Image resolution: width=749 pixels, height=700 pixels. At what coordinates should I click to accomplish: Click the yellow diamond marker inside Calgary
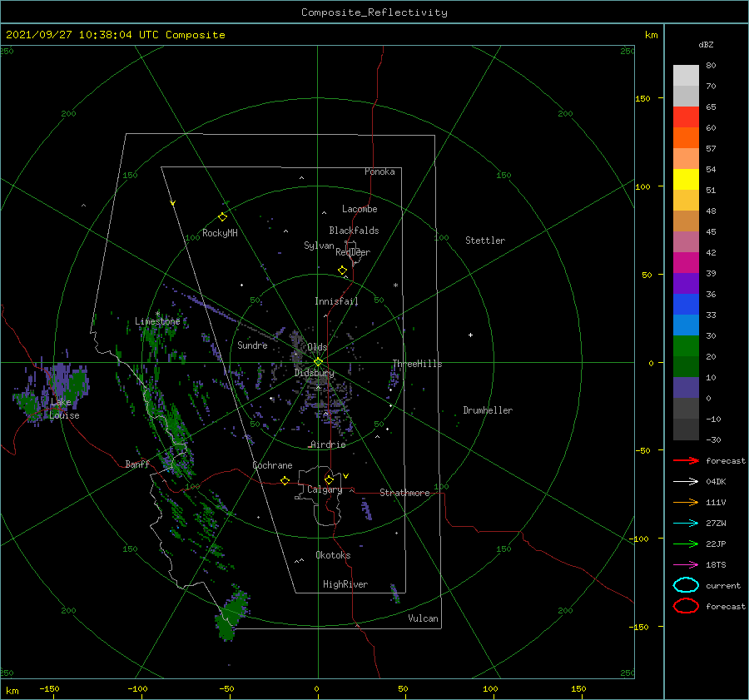[329, 479]
